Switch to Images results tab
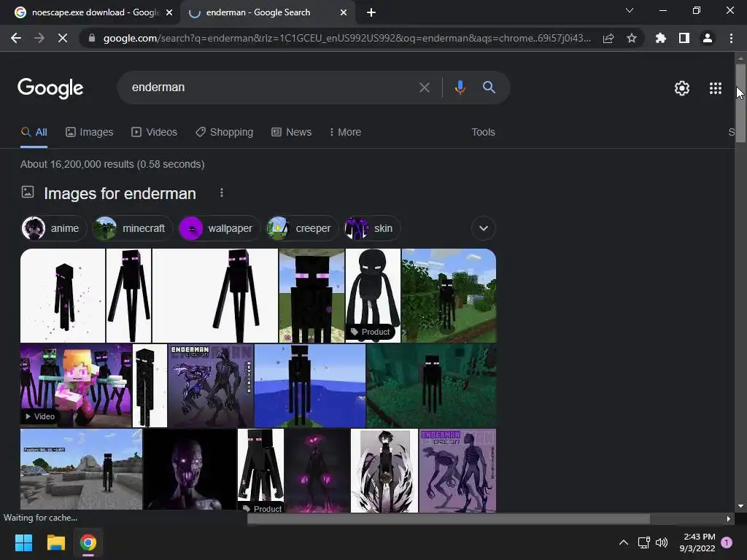This screenshot has width=747, height=560. coord(90,132)
